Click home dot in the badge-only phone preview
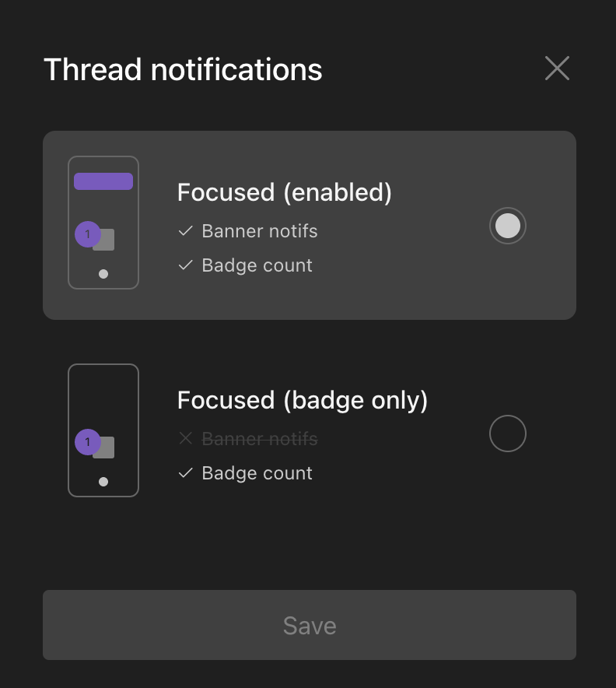616x688 pixels. [103, 482]
